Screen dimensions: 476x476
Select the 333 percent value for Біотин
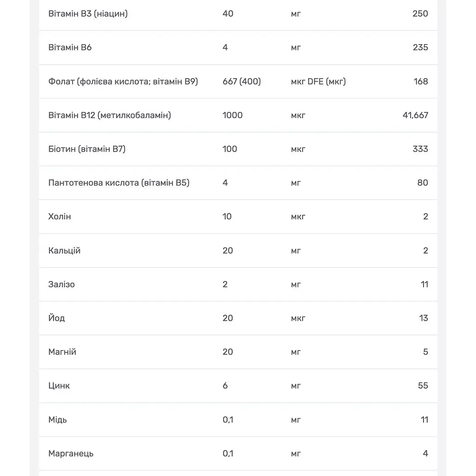tap(420, 149)
